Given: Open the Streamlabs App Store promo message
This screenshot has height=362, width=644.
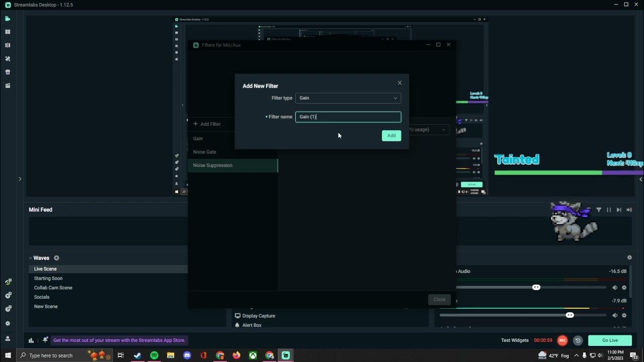Looking at the screenshot, I should [119, 340].
